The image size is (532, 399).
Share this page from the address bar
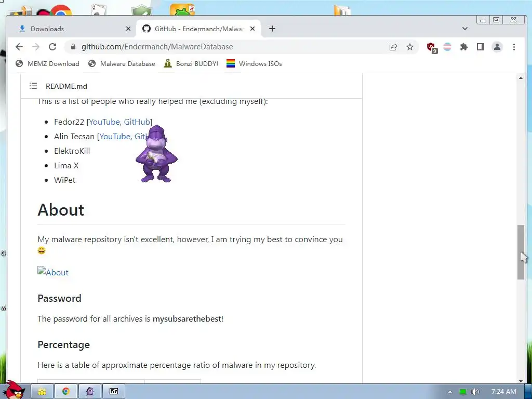pos(393,47)
